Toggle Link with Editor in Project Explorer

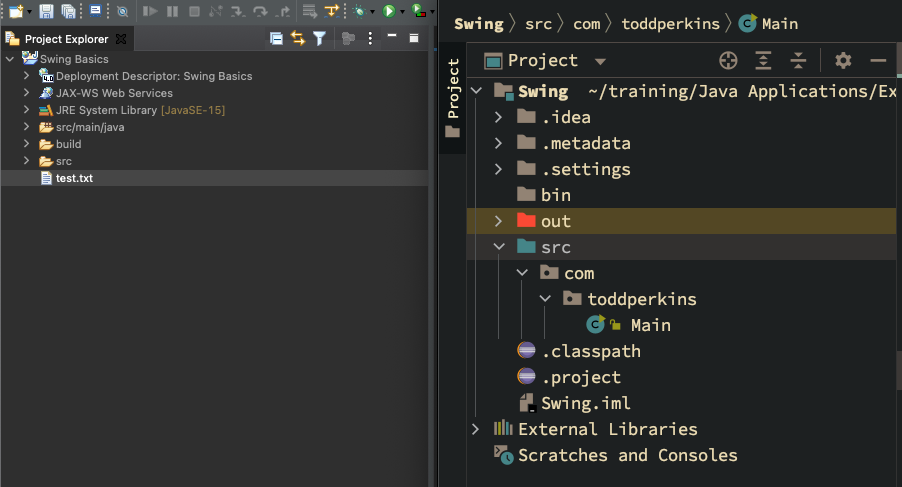pos(297,39)
